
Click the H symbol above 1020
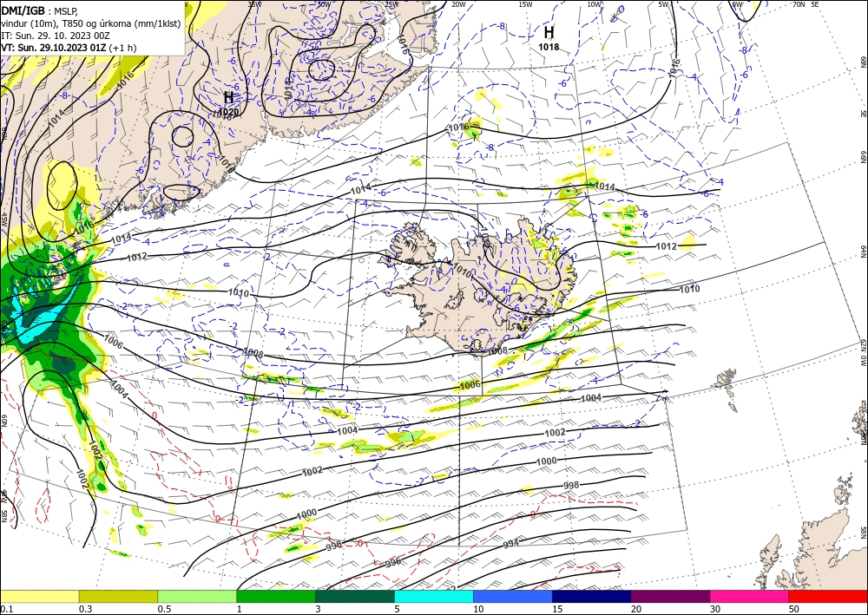(228, 97)
